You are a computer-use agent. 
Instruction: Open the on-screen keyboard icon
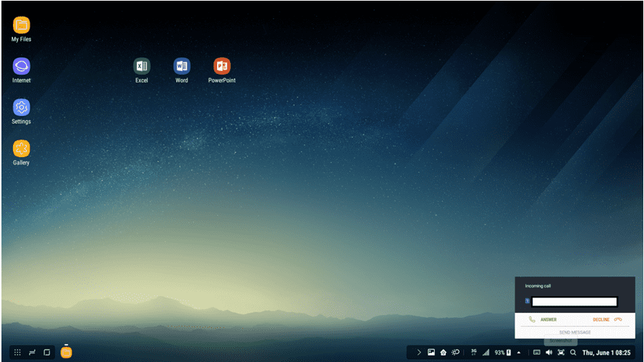[x=536, y=353]
